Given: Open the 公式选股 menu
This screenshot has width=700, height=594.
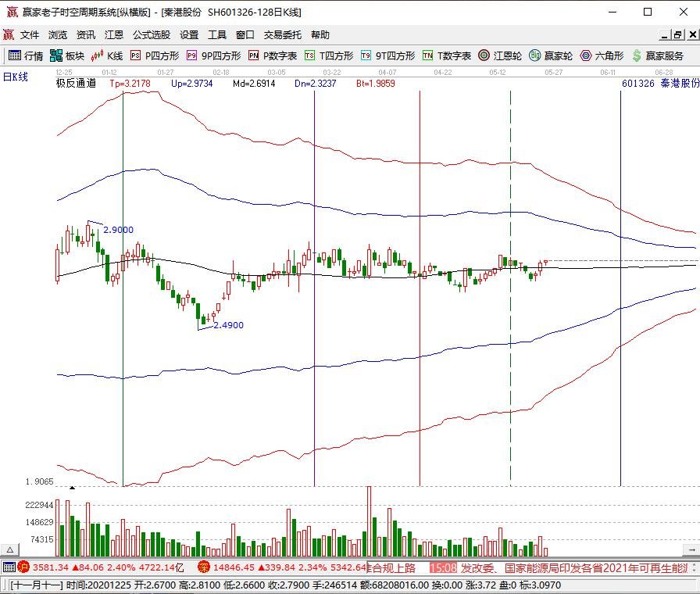Looking at the screenshot, I should [x=152, y=35].
